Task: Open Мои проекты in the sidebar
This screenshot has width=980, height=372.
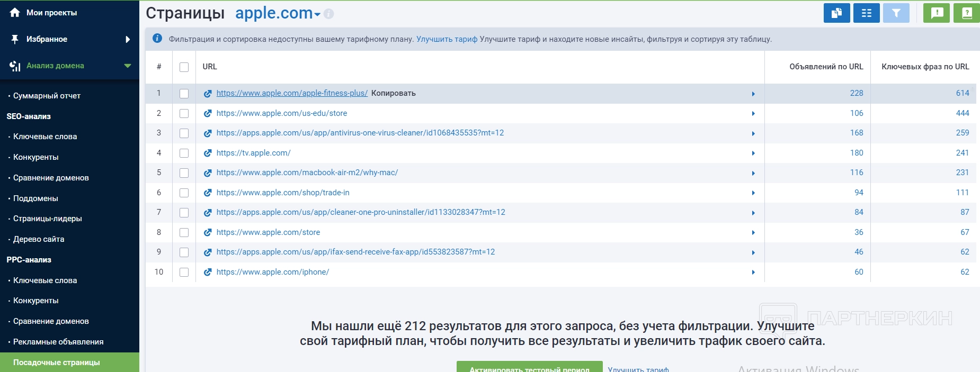Action: pyautogui.click(x=51, y=13)
